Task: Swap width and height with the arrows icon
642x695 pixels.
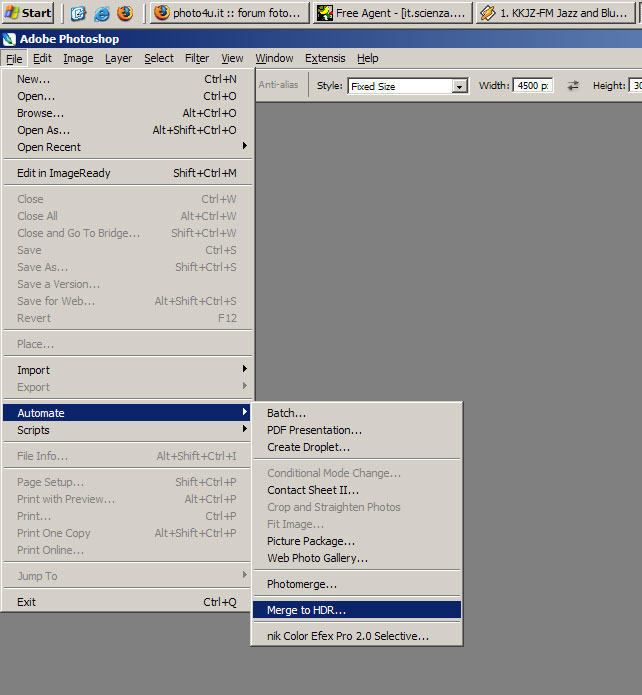Action: click(x=573, y=86)
